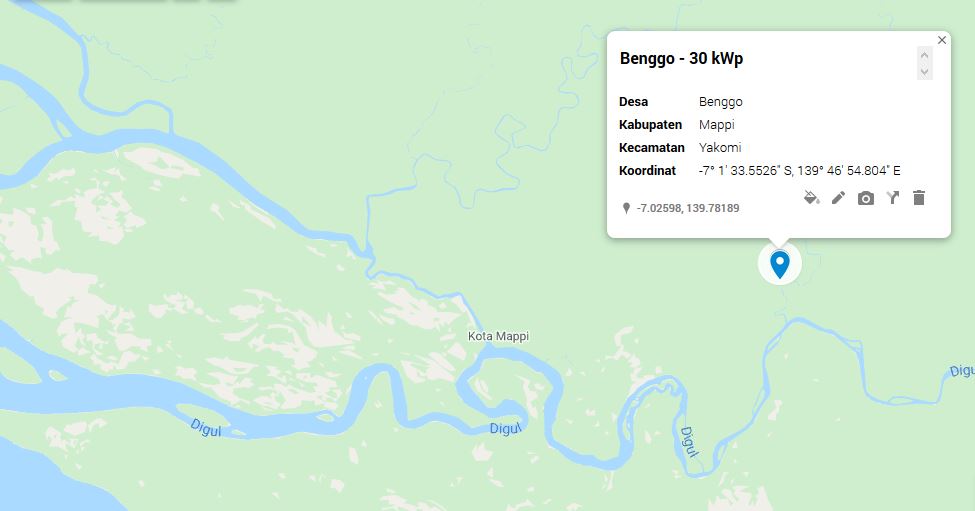Select the Koordinat value text
Viewport: 975px width, 511px height.
point(800,170)
